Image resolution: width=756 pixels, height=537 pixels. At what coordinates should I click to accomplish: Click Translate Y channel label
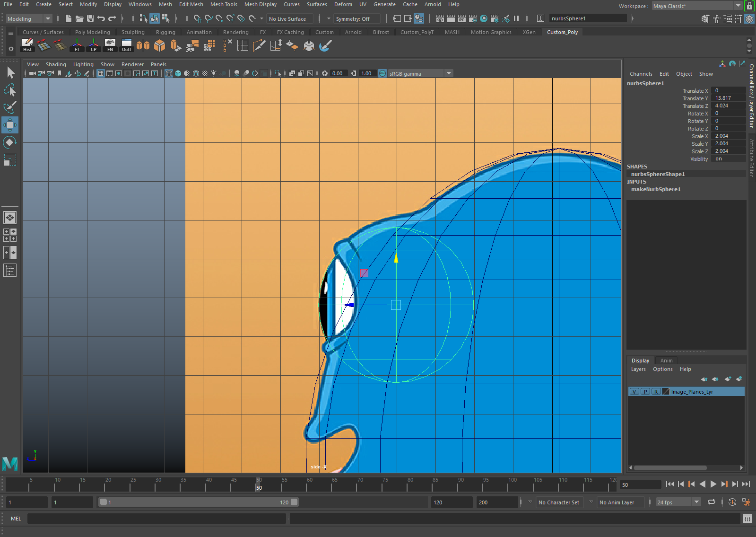(x=695, y=98)
